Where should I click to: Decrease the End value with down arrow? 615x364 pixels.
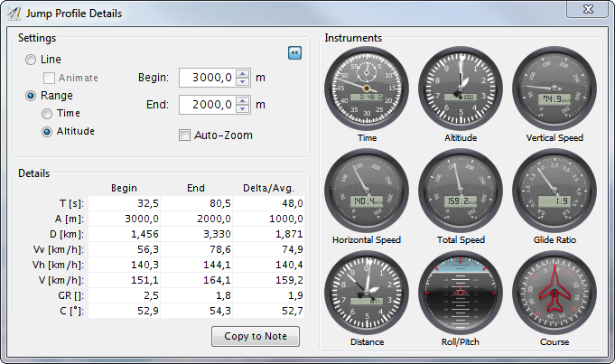[242, 109]
